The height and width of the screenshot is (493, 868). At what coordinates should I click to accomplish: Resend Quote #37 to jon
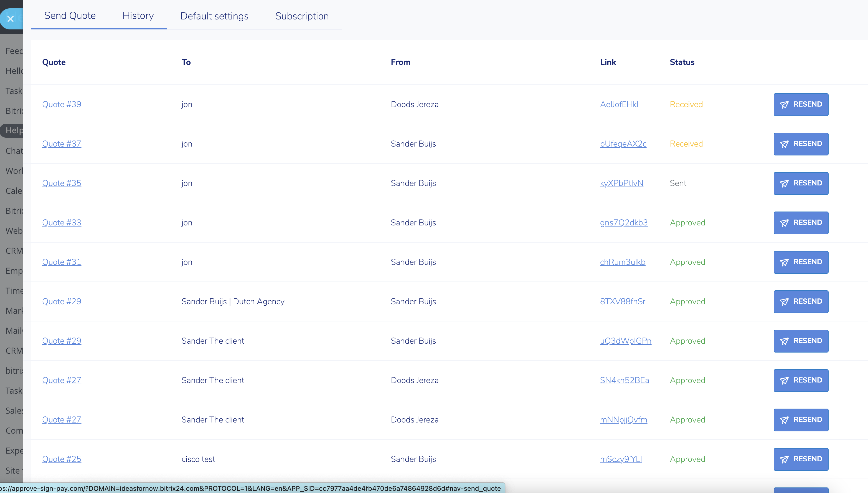[x=801, y=144]
